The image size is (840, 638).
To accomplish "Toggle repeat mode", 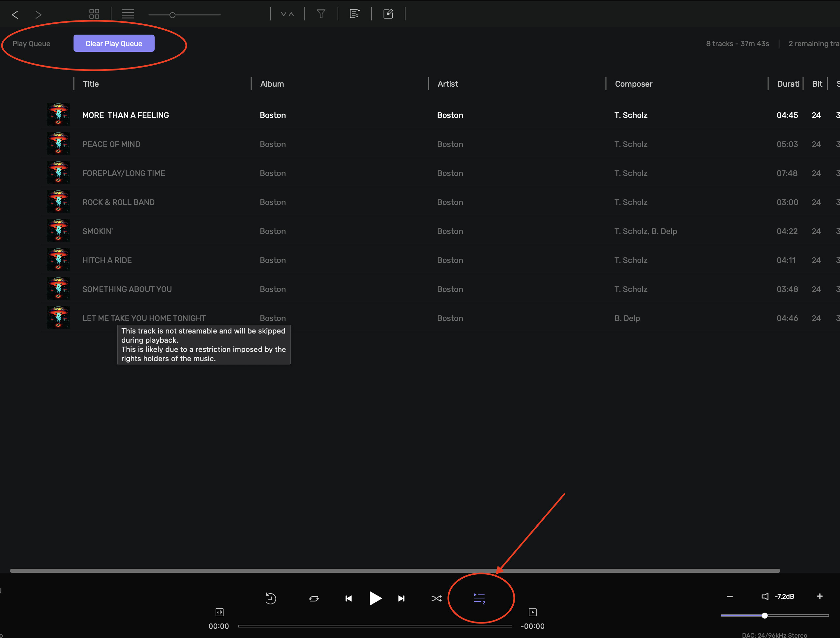I will point(314,598).
